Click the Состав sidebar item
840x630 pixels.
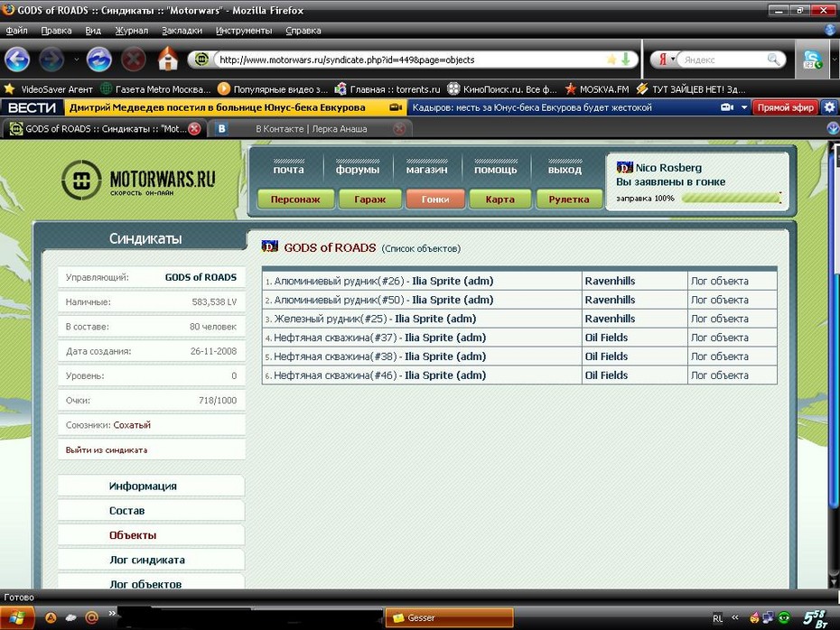[x=151, y=511]
